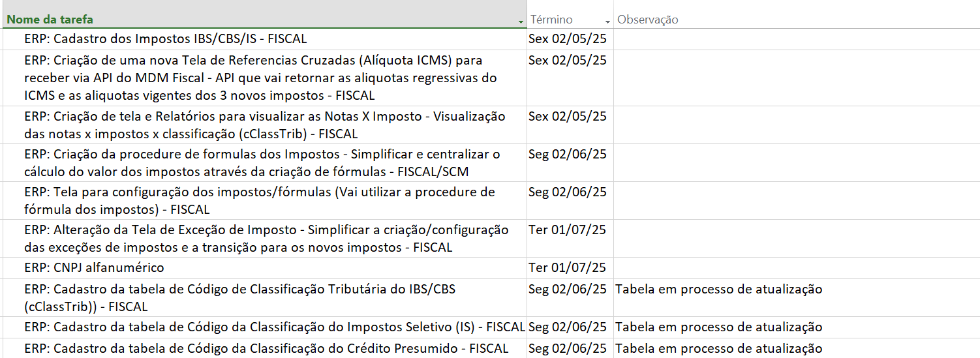The image size is (980, 358).
Task: Click the Observação cell for the 'Crédito Presumido' row
Action: click(718, 349)
